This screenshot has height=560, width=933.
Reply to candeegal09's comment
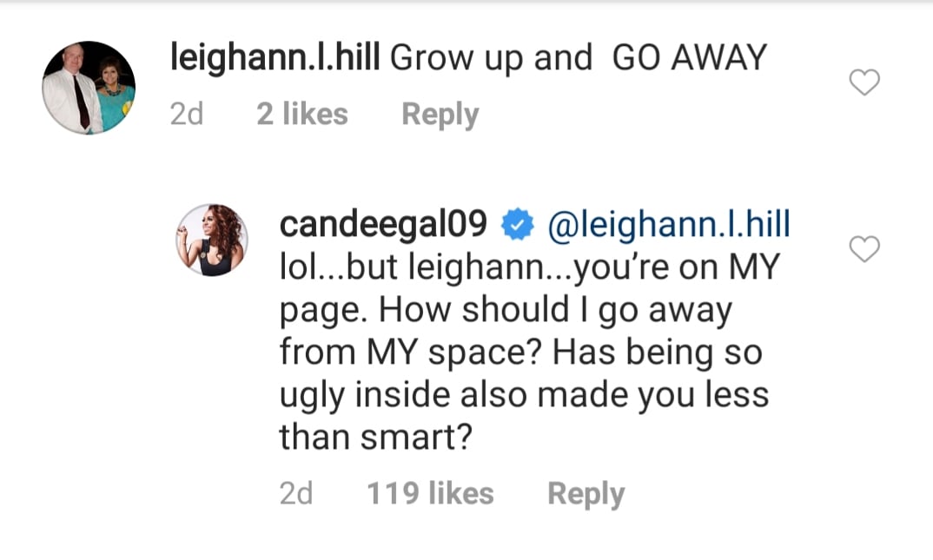[x=586, y=493]
